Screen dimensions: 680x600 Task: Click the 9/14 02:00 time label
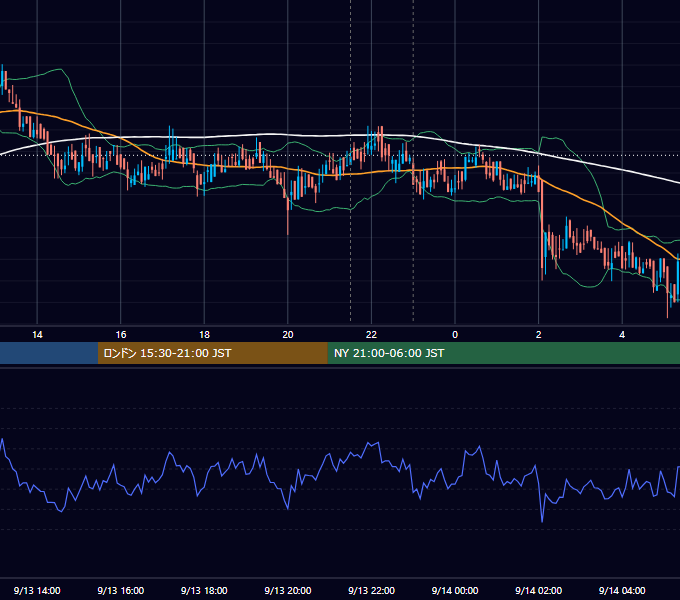coord(538,590)
